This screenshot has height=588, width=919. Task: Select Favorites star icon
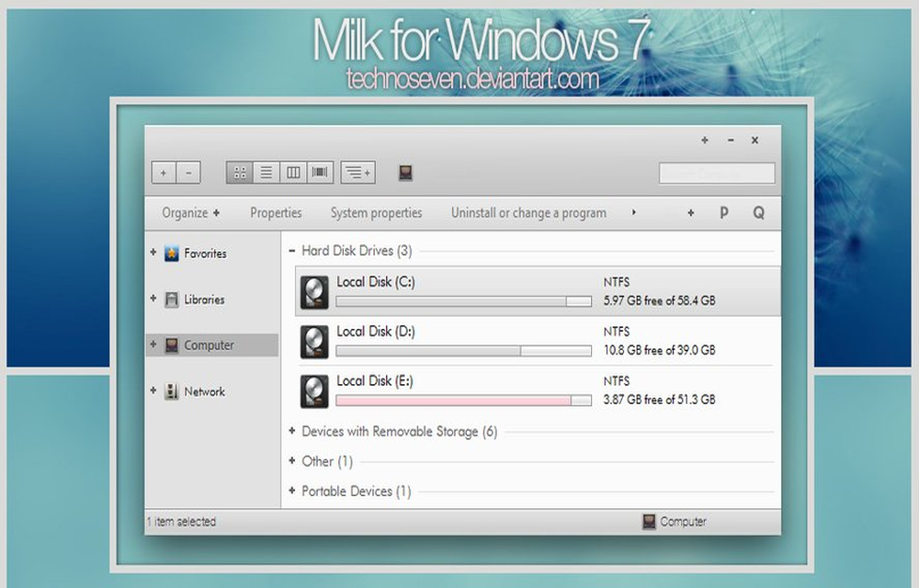pyautogui.click(x=171, y=253)
